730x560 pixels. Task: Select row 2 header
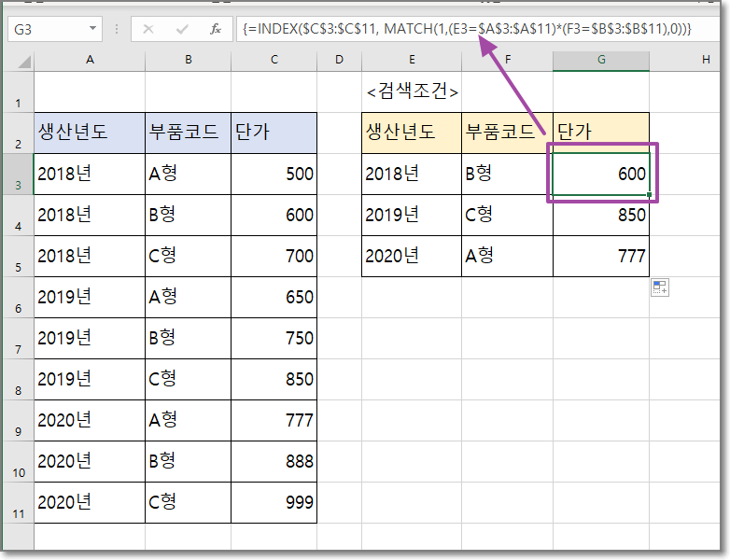pos(19,133)
